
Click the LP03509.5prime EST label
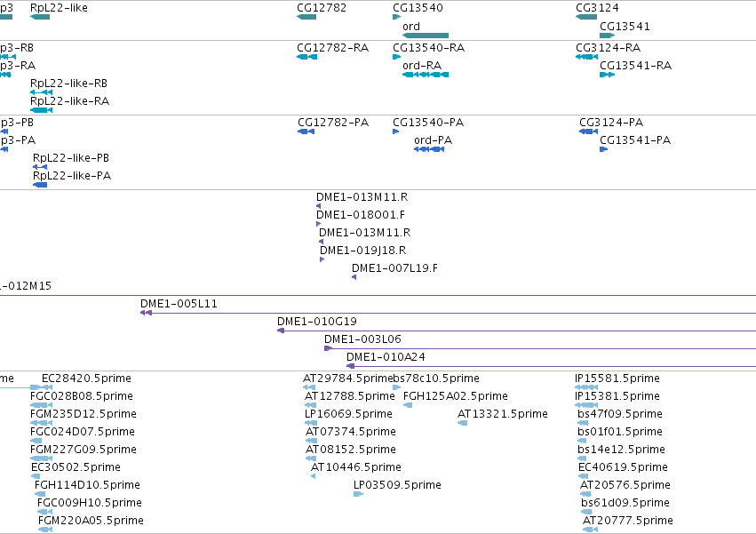[397, 485]
